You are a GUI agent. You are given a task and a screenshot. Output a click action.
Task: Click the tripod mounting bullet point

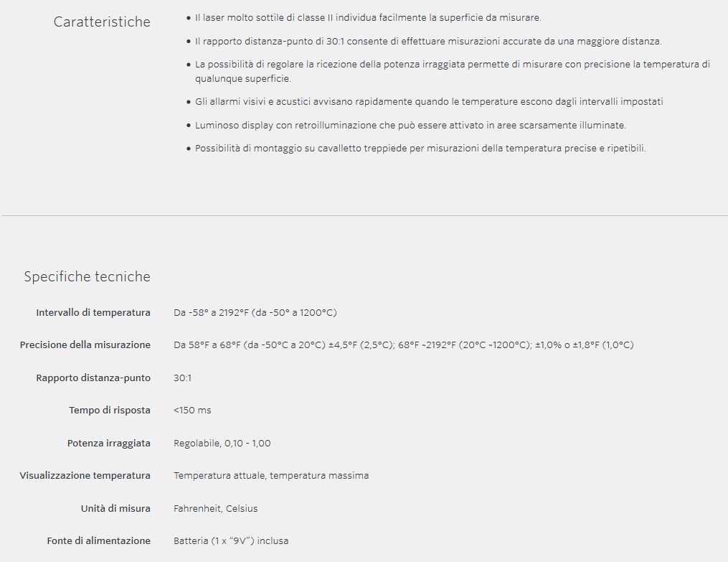pos(420,149)
